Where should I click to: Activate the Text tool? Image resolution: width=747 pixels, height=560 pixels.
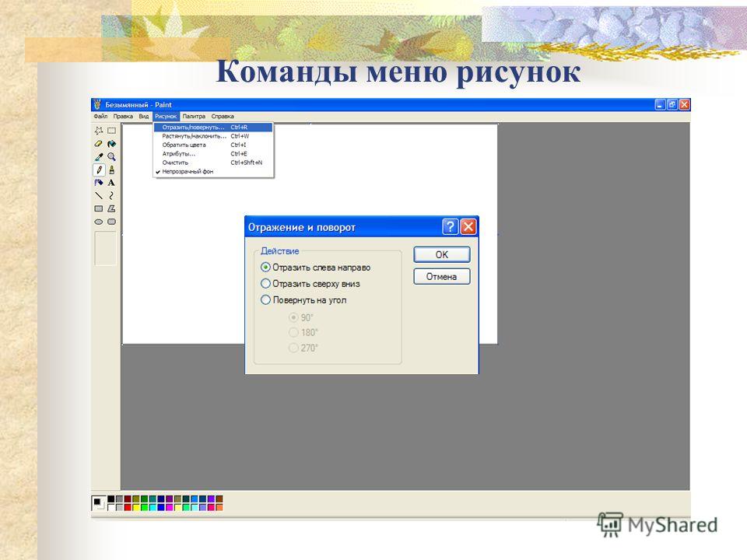(x=111, y=182)
